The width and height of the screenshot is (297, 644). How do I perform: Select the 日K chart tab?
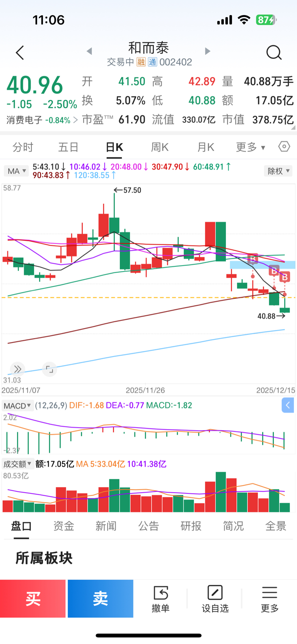click(x=114, y=147)
